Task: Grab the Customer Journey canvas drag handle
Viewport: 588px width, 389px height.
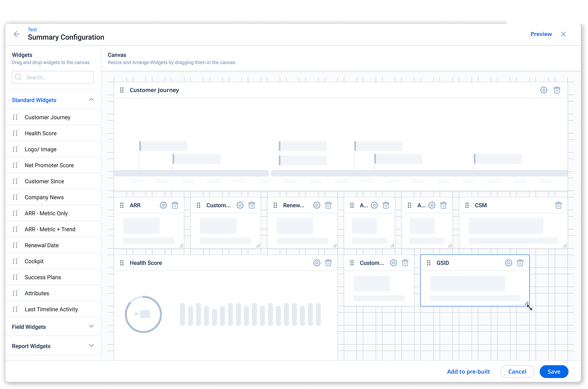Action: pyautogui.click(x=122, y=90)
